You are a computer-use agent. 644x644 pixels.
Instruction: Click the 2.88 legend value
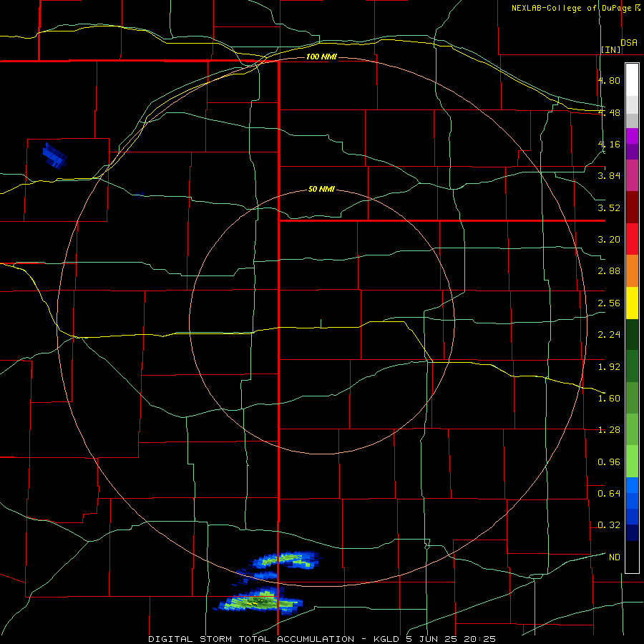tap(609, 271)
